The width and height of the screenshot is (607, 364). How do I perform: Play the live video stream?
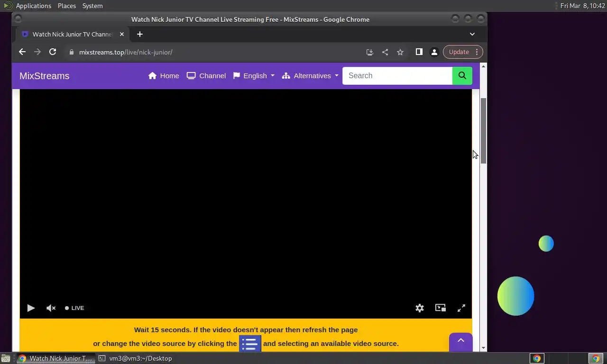31,308
